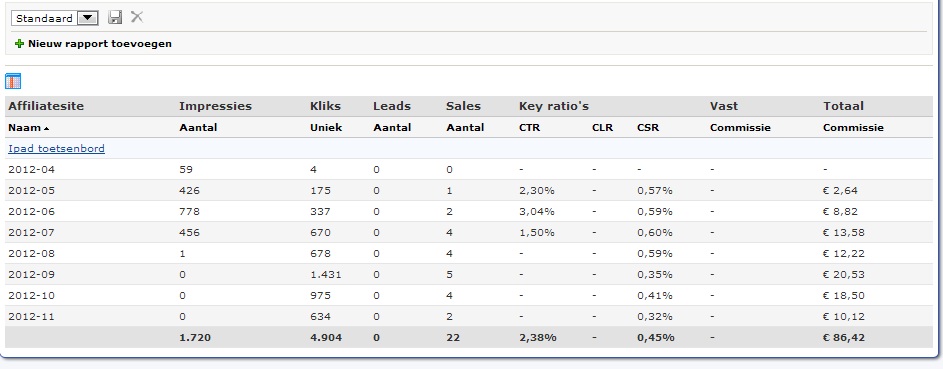Click commission value € 2,64
The width and height of the screenshot is (943, 369).
point(841,191)
